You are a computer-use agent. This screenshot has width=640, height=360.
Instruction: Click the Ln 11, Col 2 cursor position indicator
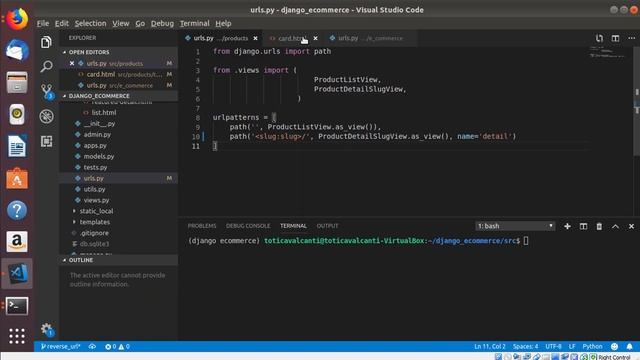(x=490, y=347)
